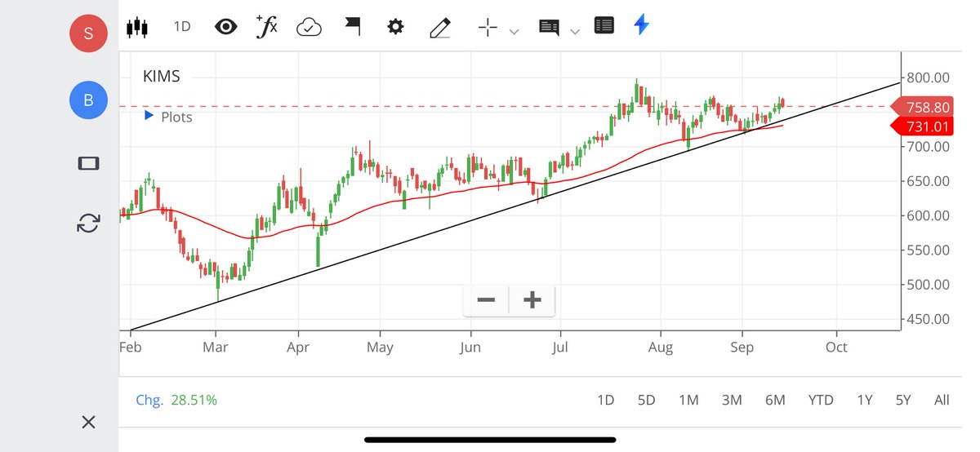Zoom out with the minus button
980x452 pixels.
(486, 300)
